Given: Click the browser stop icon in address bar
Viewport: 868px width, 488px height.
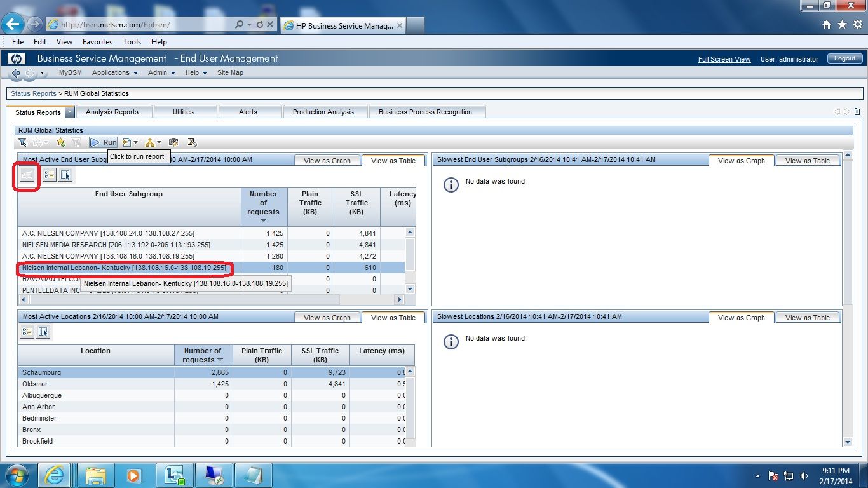Looking at the screenshot, I should coord(269,24).
